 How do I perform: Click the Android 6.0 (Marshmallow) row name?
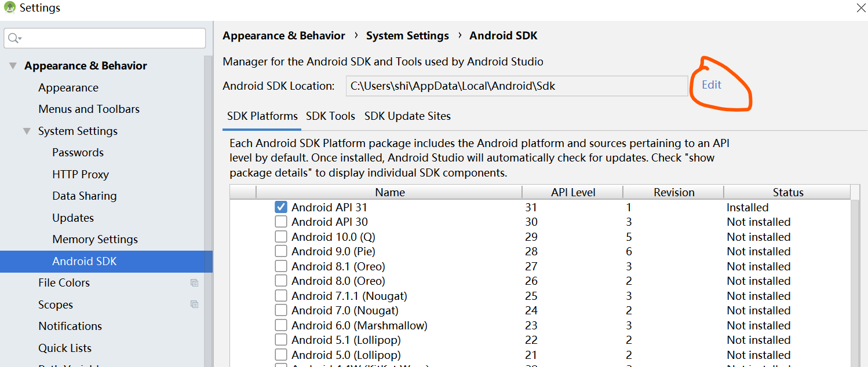pyautogui.click(x=359, y=325)
